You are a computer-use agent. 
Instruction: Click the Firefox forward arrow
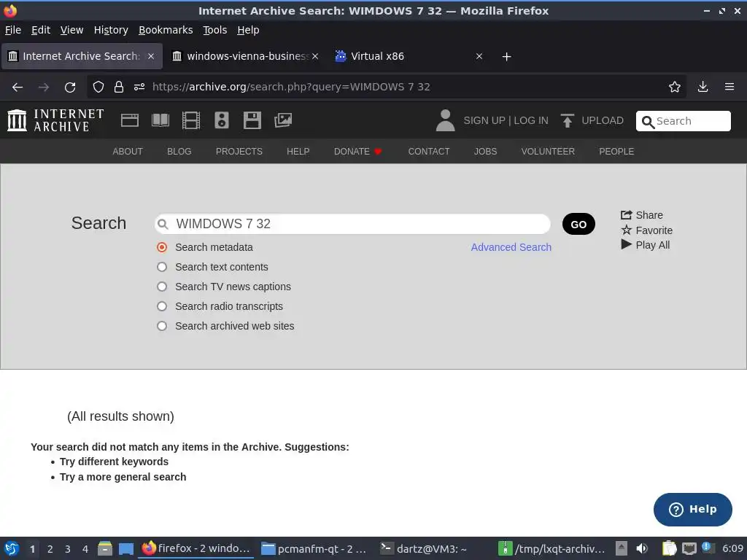coord(43,87)
